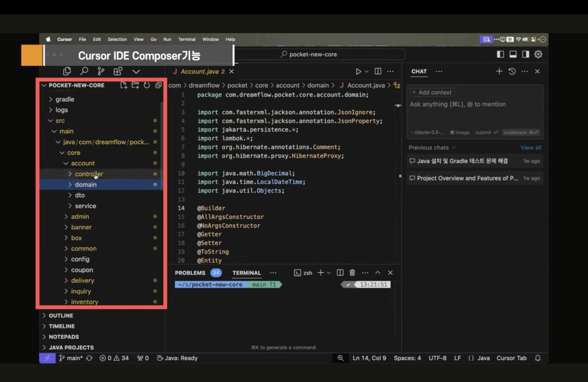
Task: Refresh the explorer file tree
Action: [x=147, y=85]
